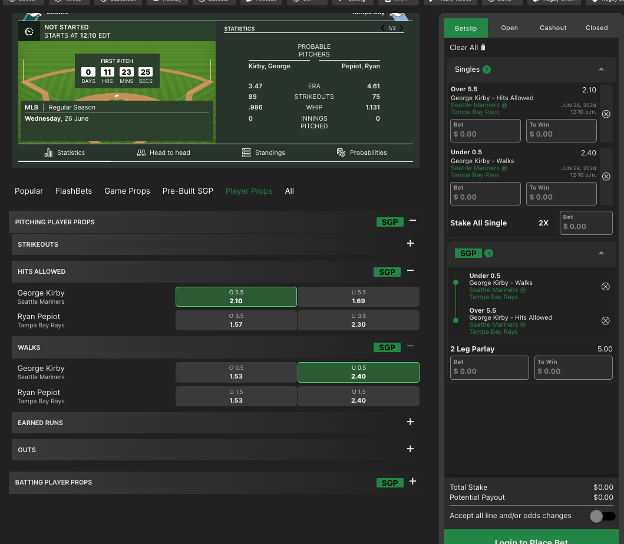Image resolution: width=624 pixels, height=544 pixels.
Task: Remove Under 0.5 Walks leg from SGP
Action: [x=605, y=287]
